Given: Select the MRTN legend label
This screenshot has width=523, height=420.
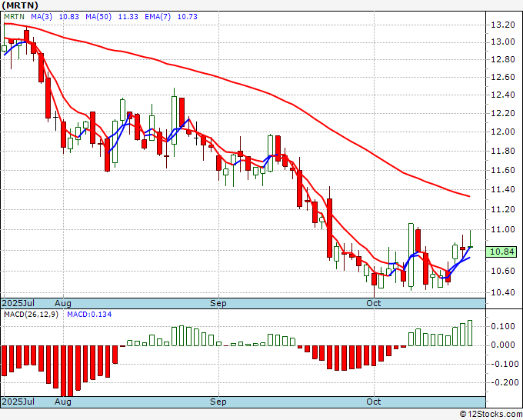Looking at the screenshot, I should 14,17.
